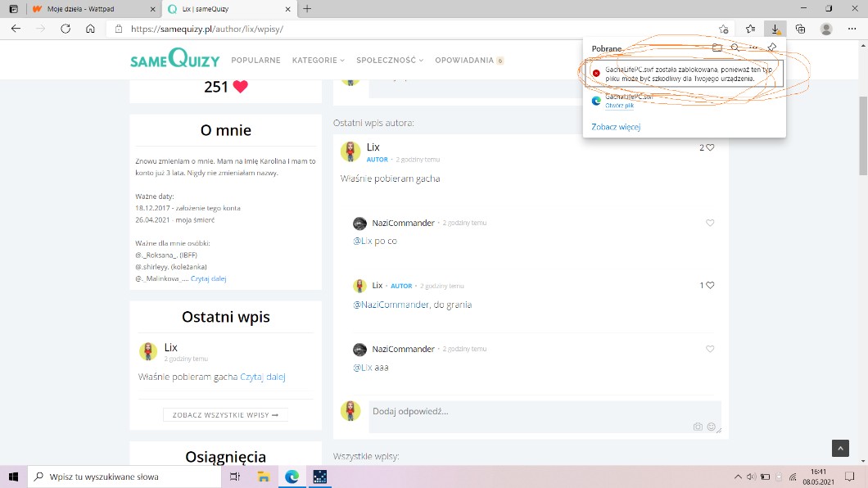The width and height of the screenshot is (868, 488).
Task: Like NaziCommander's 'aaa' comment heart
Action: pyautogui.click(x=710, y=349)
